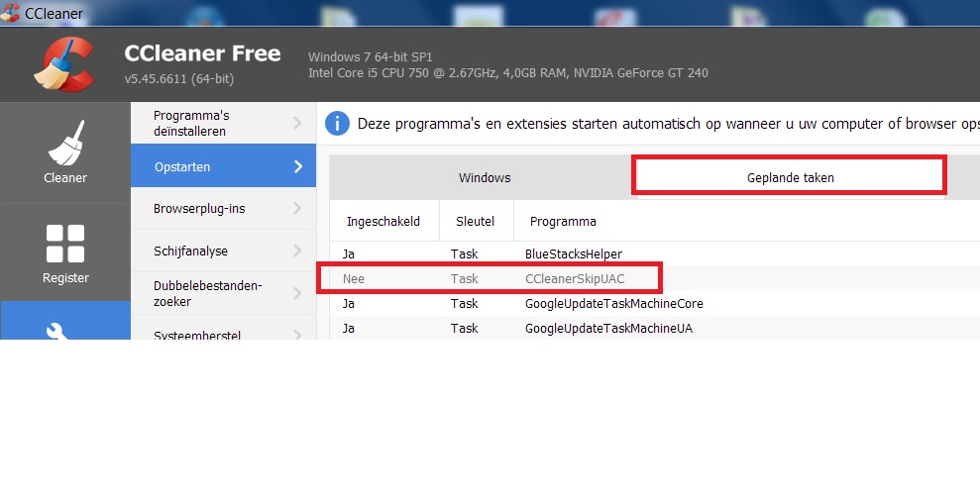This screenshot has height=504, width=980.
Task: Click the Opstarten chevron arrow
Action: click(x=297, y=167)
